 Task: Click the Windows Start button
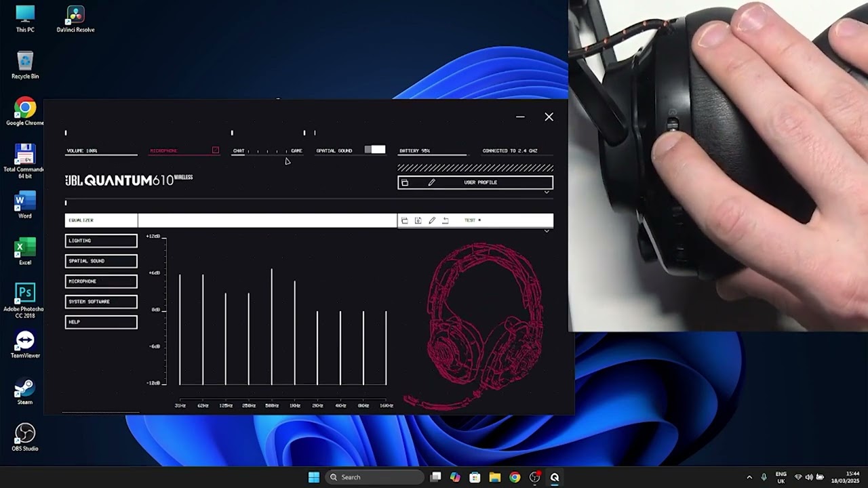(x=314, y=477)
